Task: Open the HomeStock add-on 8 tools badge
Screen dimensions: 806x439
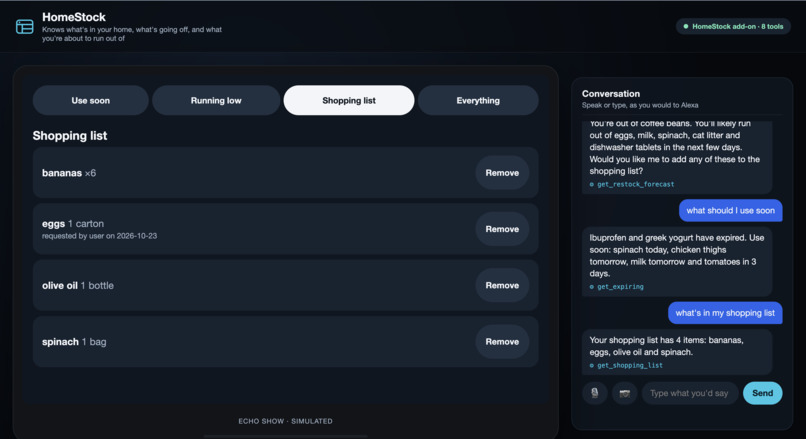Action: pos(733,26)
